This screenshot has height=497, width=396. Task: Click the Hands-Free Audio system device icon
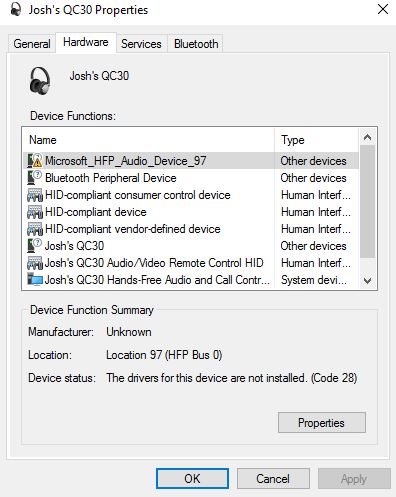pyautogui.click(x=35, y=280)
